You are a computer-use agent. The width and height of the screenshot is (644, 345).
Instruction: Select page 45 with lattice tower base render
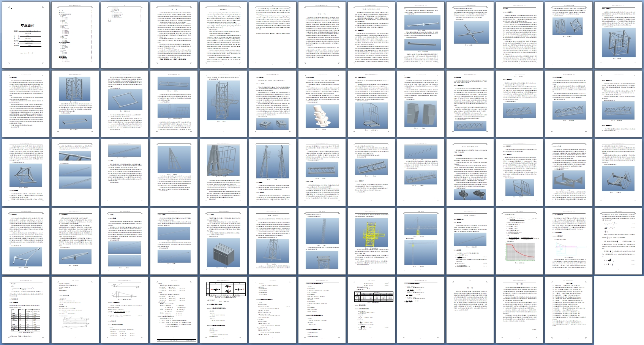(273, 241)
